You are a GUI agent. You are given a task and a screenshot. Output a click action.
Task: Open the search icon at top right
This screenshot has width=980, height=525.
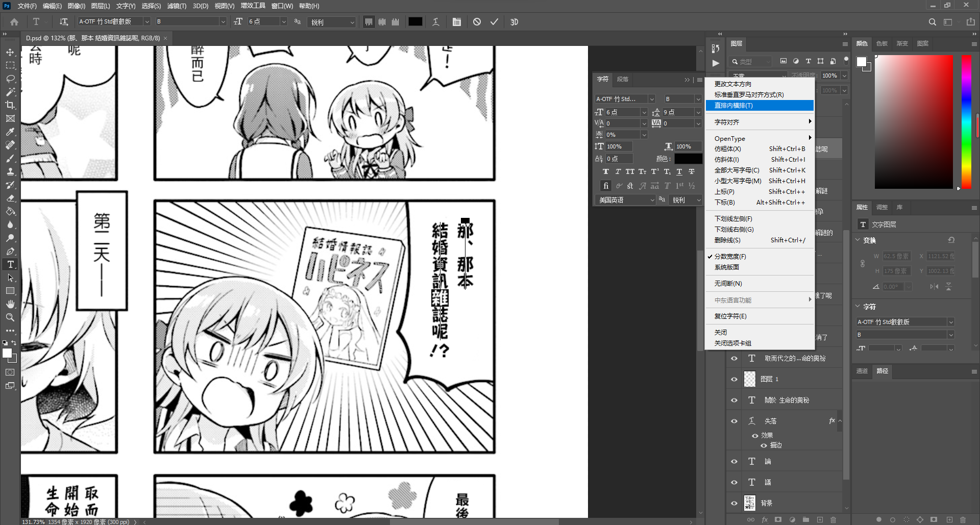933,22
